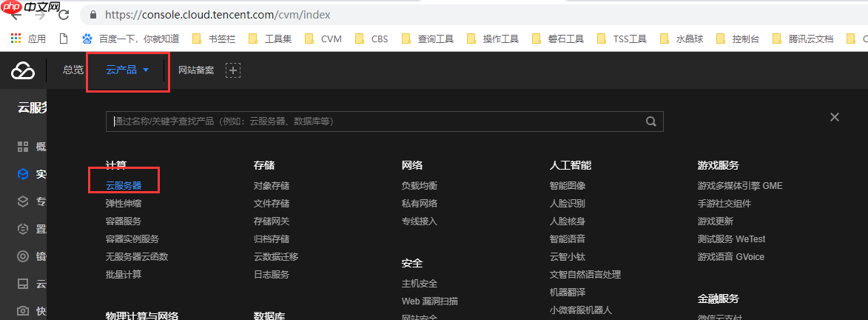Screen dimensions: 868x320
Task: Open 文智自然语言处理 product link
Action: tap(585, 275)
